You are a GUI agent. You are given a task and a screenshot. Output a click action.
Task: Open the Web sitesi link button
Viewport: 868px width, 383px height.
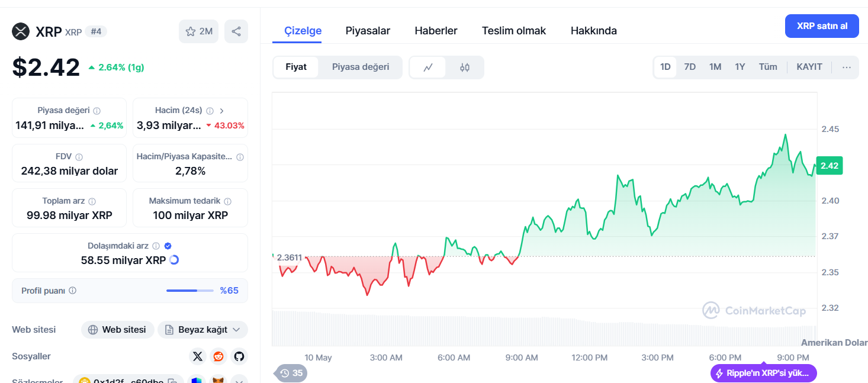[x=117, y=330]
